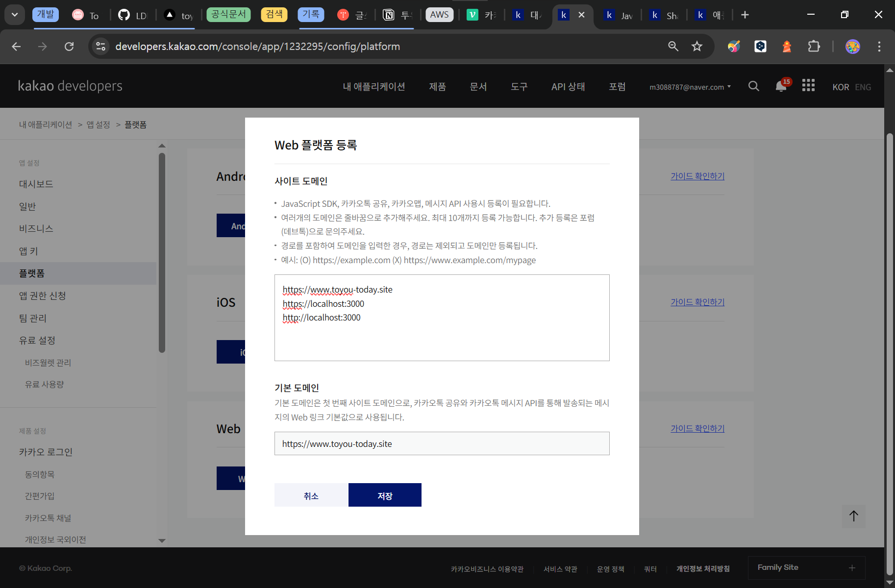Open the 포럼 navigation item
Image resolution: width=895 pixels, height=588 pixels.
pos(617,87)
